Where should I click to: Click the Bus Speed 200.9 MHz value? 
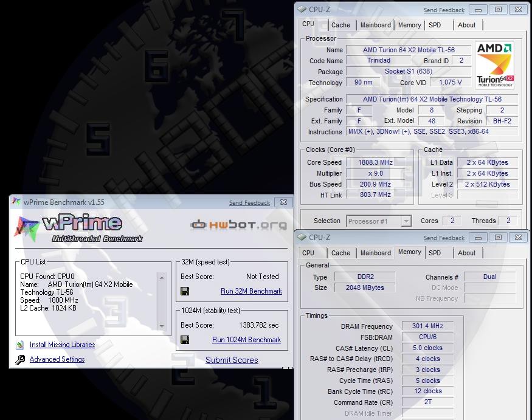[x=375, y=184]
